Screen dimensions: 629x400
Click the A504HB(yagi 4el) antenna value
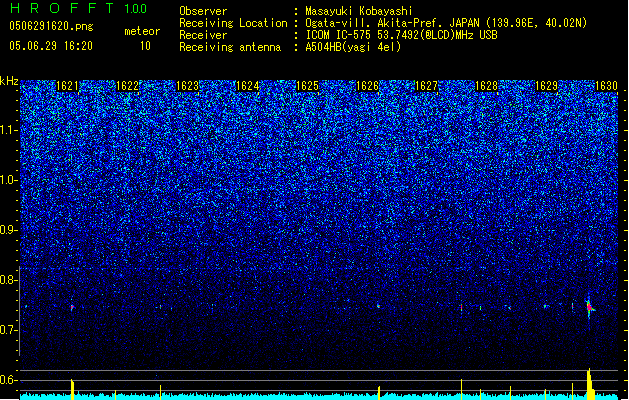coord(353,47)
